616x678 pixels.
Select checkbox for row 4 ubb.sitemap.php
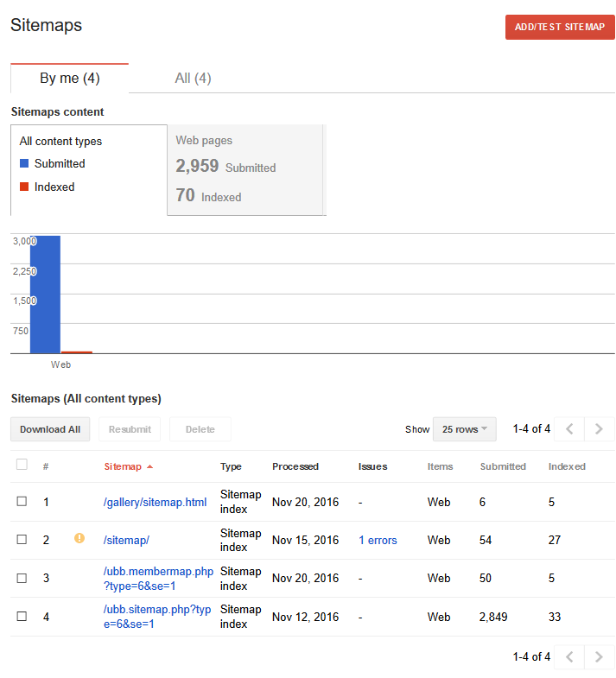point(22,616)
